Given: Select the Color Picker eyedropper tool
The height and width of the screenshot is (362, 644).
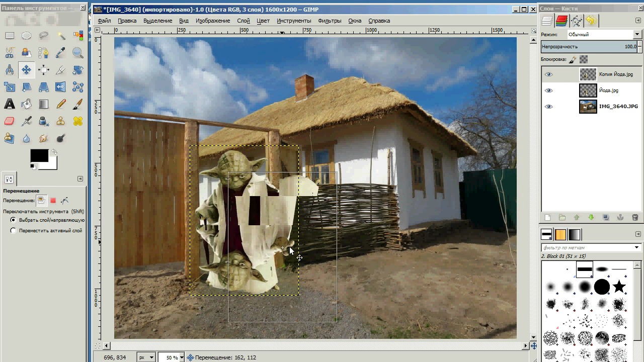Looking at the screenshot, I should pyautogui.click(x=61, y=53).
